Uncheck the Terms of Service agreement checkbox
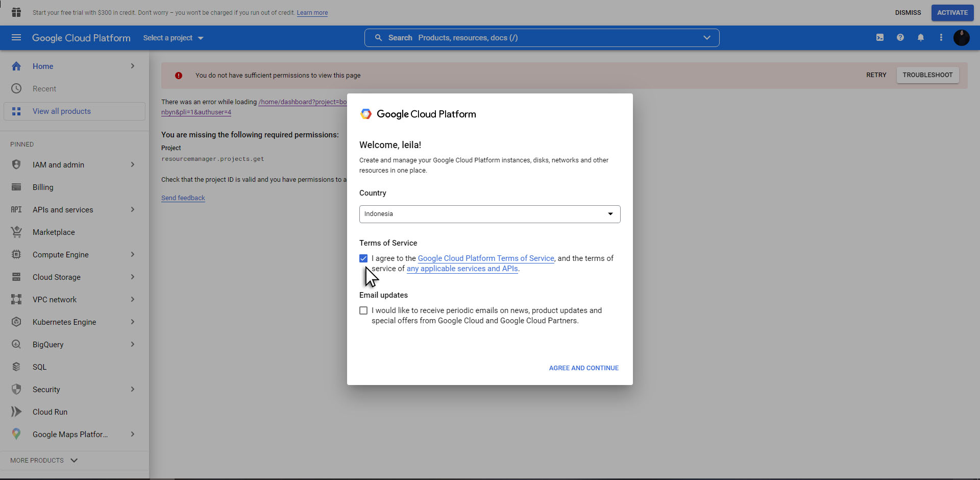 (x=363, y=258)
